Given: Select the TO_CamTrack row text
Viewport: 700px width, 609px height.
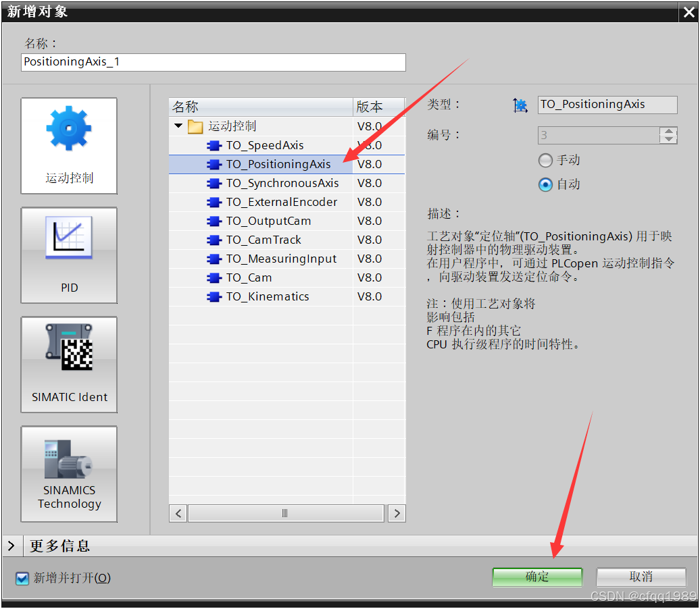Looking at the screenshot, I should 264,240.
